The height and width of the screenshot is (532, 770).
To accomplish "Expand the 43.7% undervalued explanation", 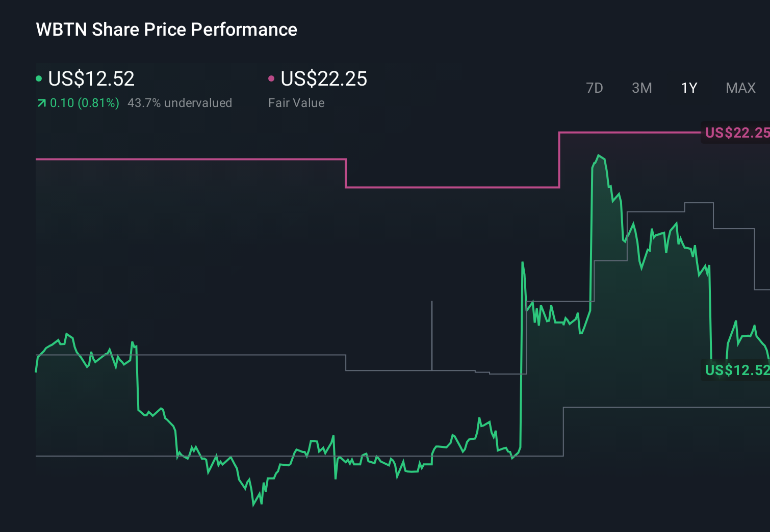I will pyautogui.click(x=181, y=102).
